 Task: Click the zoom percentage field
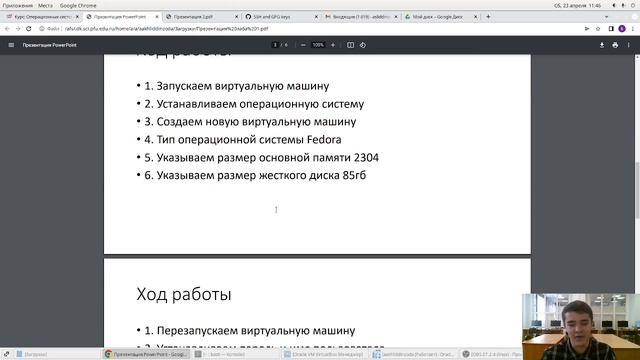tap(318, 45)
